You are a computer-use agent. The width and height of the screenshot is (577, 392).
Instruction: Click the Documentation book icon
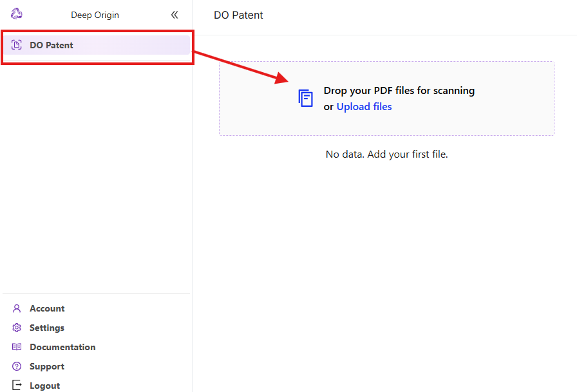(x=17, y=347)
